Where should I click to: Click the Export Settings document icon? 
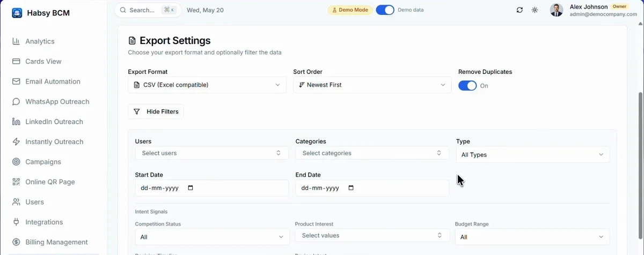pyautogui.click(x=132, y=41)
